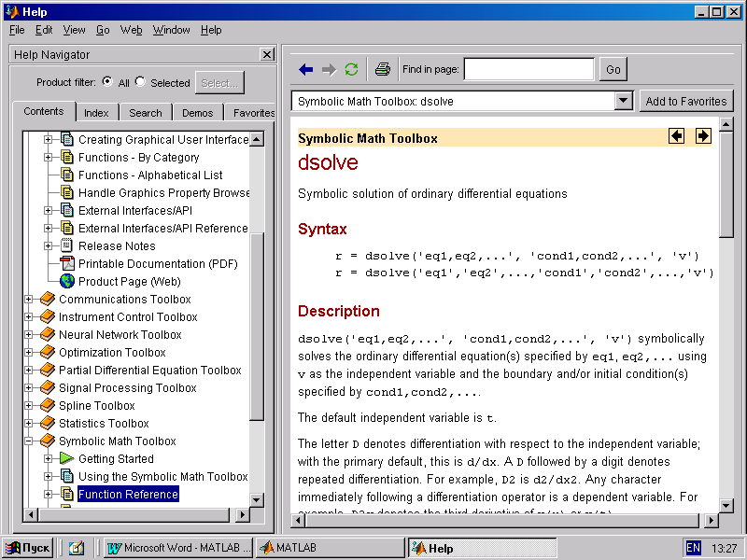
Task: Switch to the Demos tab
Action: (197, 113)
